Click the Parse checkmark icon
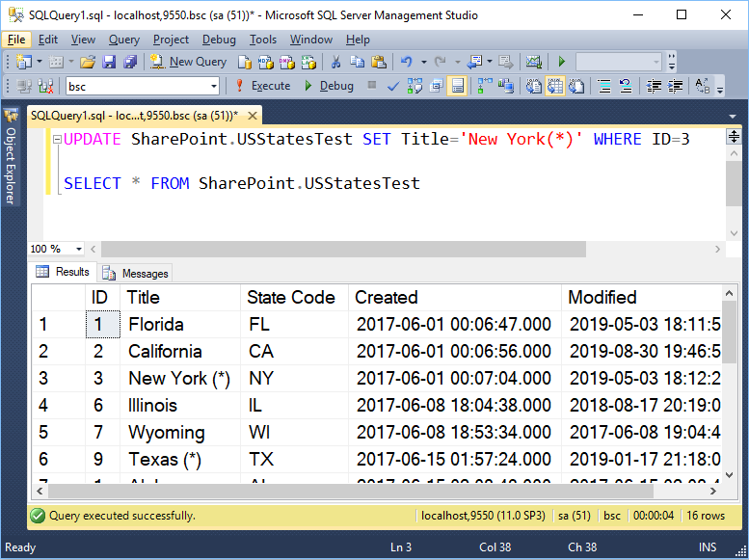The width and height of the screenshot is (749, 560). pos(393,87)
